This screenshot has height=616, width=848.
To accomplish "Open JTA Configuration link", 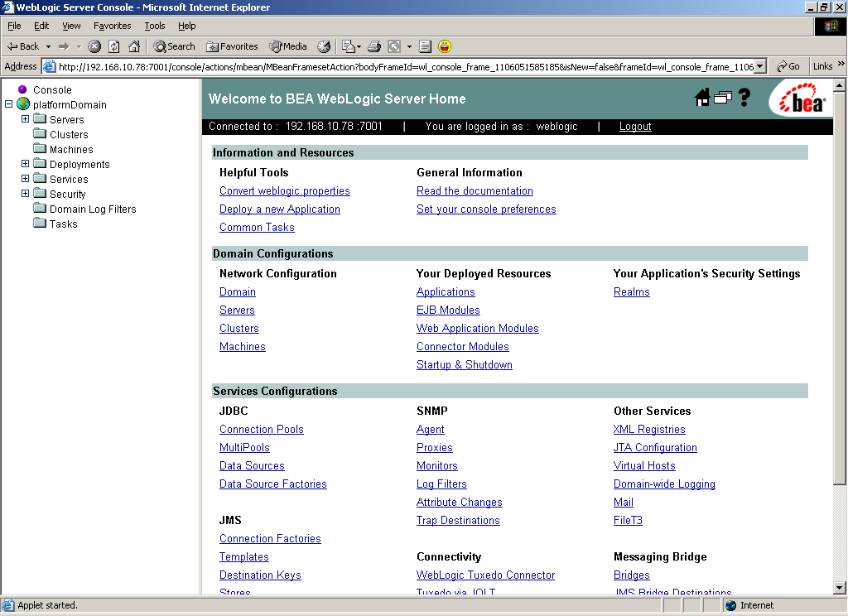I will (x=655, y=447).
